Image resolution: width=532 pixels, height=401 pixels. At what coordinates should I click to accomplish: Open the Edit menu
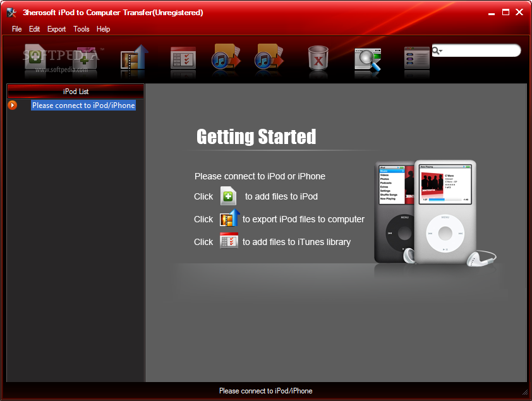[x=34, y=29]
